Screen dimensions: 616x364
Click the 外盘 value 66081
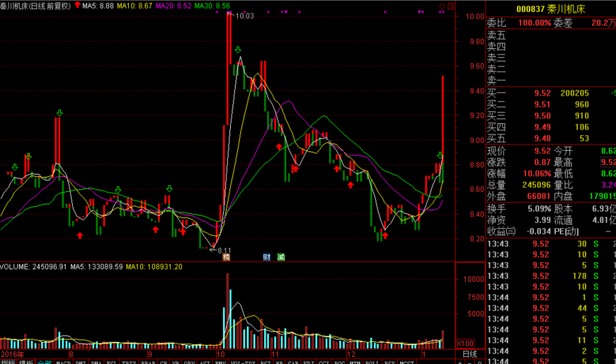pos(539,196)
